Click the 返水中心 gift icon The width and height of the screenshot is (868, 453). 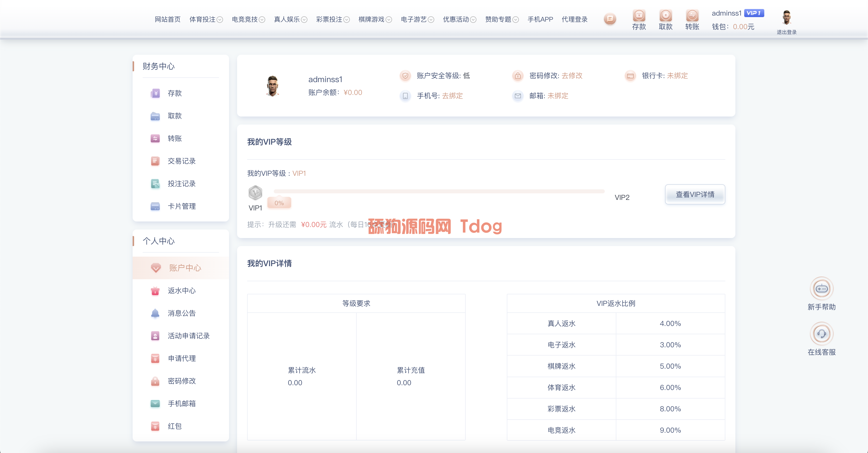click(x=155, y=291)
